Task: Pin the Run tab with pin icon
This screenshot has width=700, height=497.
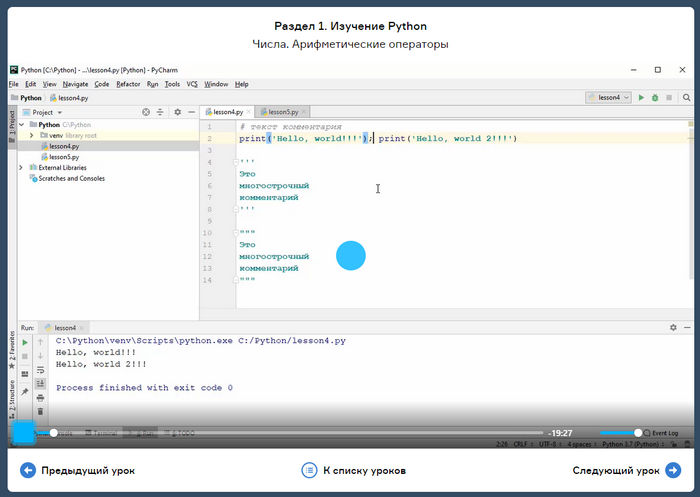Action: coord(25,392)
